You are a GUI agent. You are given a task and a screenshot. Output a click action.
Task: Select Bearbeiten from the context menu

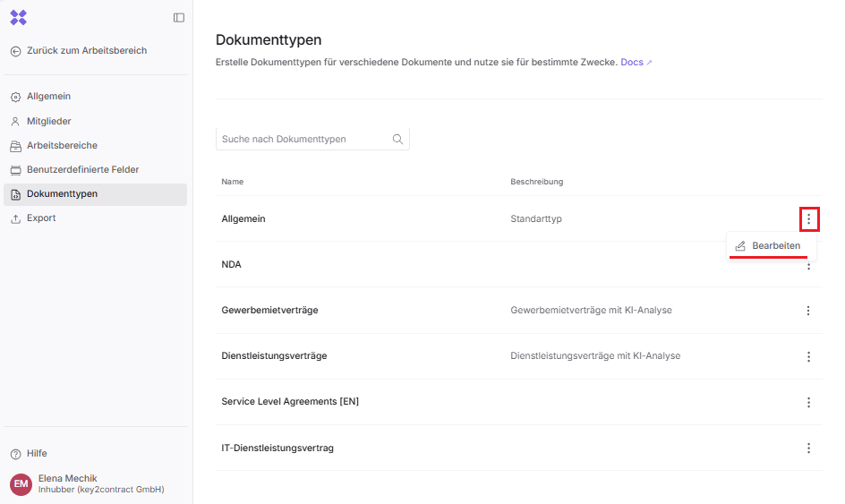772,245
